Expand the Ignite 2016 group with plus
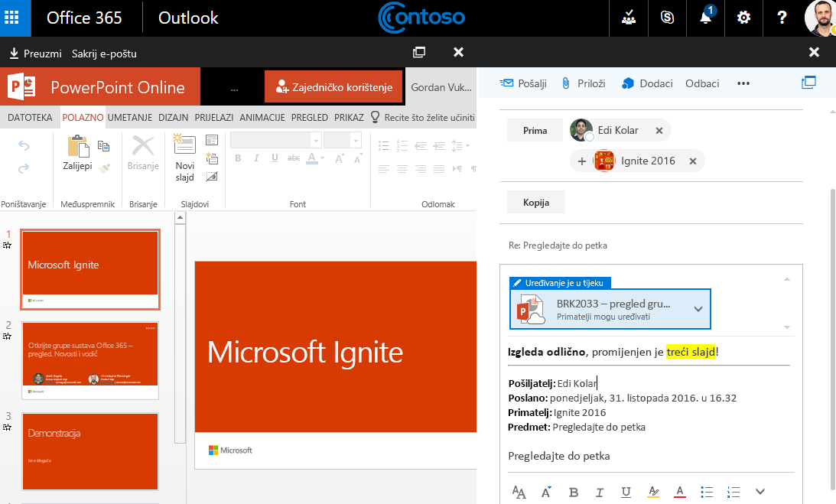The image size is (836, 504). pos(581,161)
